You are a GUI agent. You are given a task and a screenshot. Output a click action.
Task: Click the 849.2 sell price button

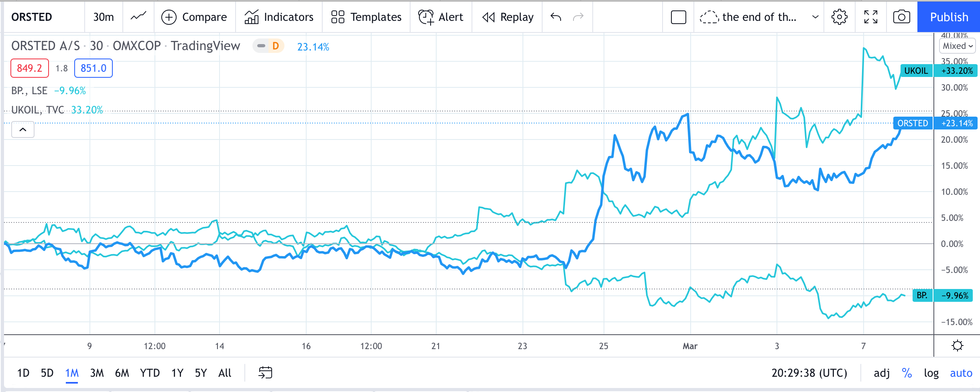click(x=29, y=68)
